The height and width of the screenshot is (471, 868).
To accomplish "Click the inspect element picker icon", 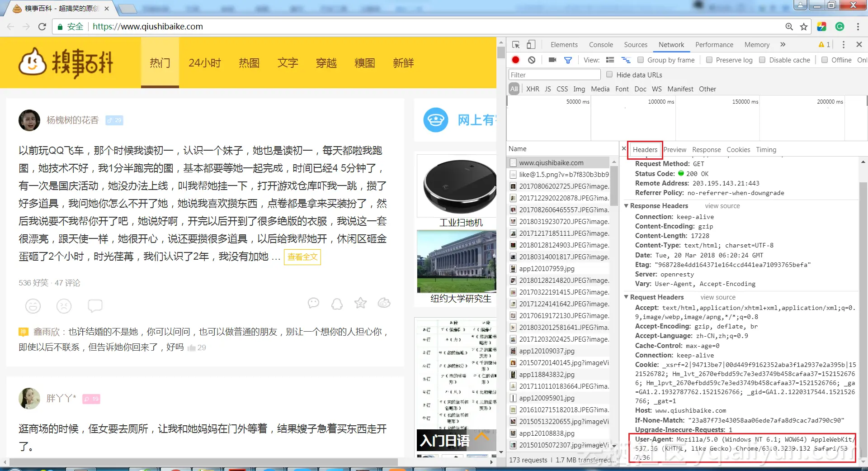I will point(516,44).
